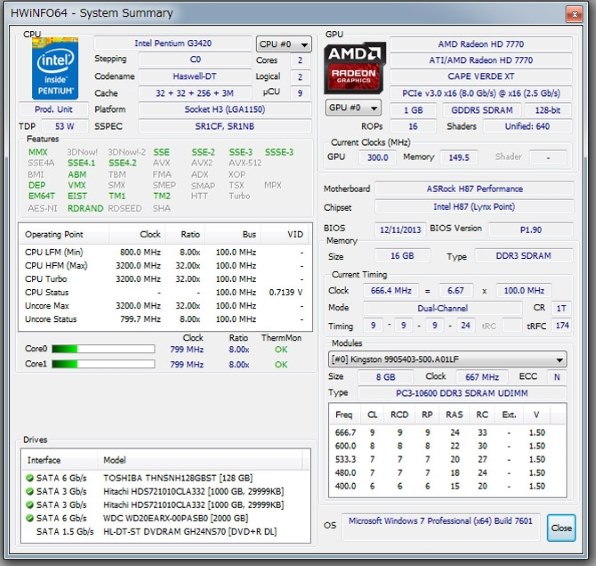Click the Dual-Channel mode field
The image size is (596, 566).
[x=443, y=308]
